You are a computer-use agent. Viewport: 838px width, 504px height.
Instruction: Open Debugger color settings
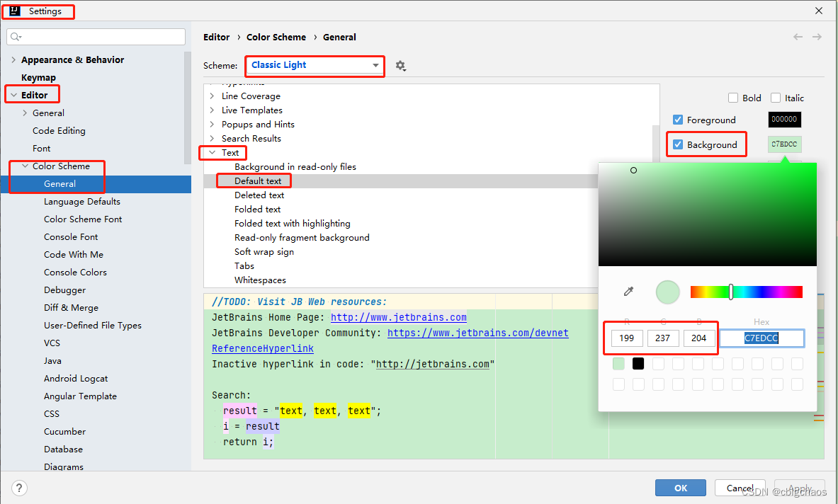click(x=64, y=290)
